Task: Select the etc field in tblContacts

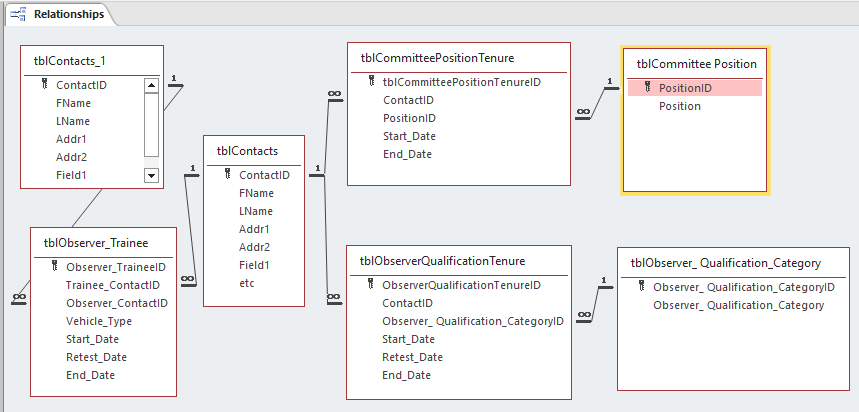Action: click(x=247, y=283)
